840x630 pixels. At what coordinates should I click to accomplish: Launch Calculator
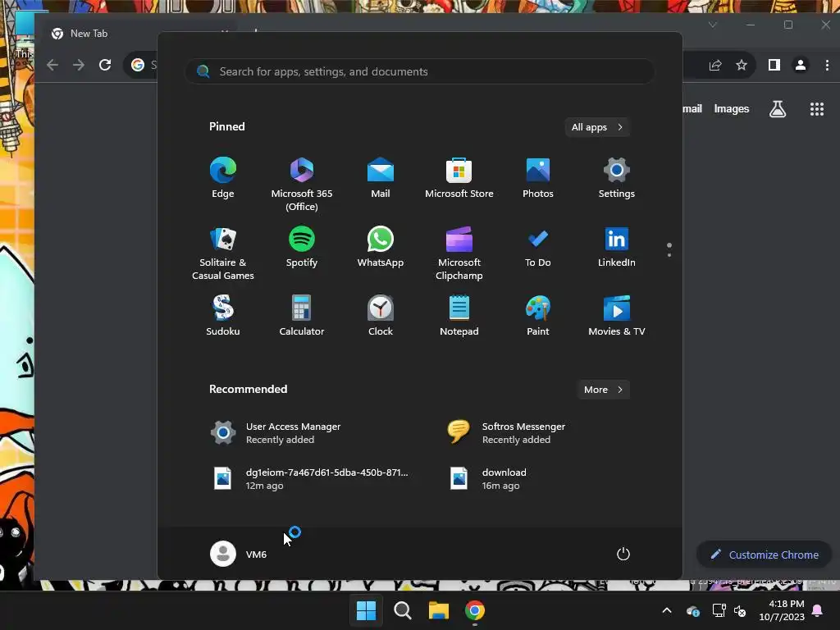[x=302, y=316]
